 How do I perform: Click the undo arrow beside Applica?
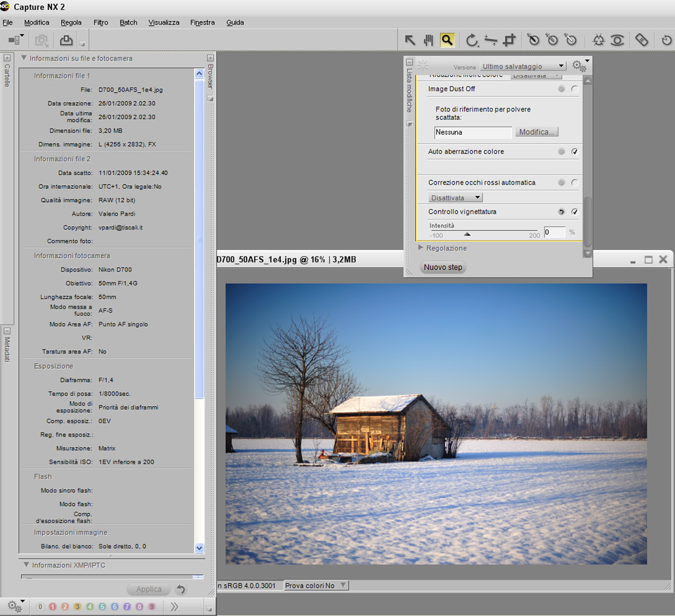click(181, 590)
